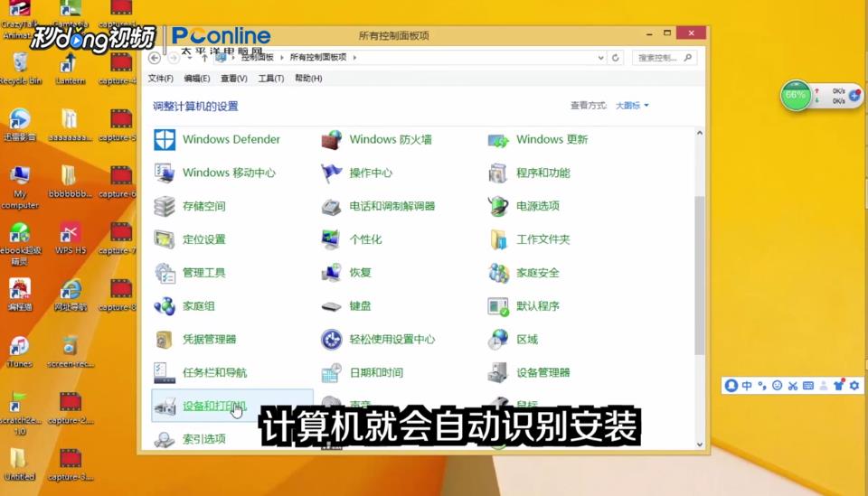
Task: Select Lantern desktop icon
Action: tap(71, 69)
